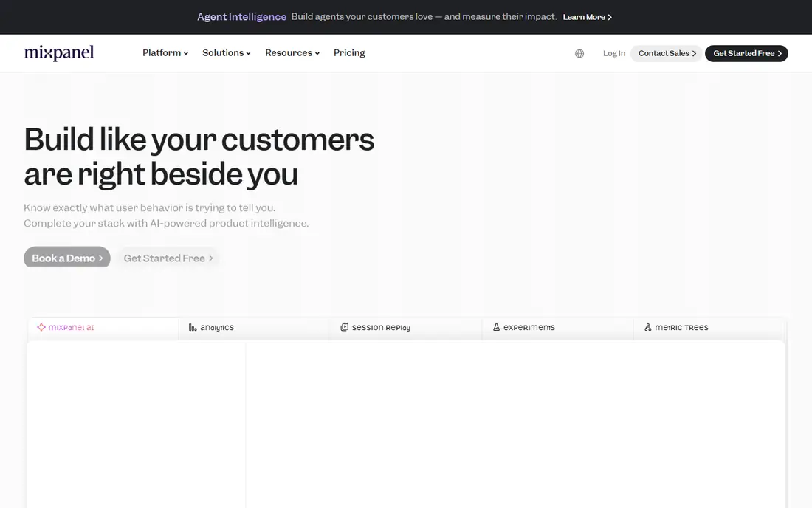Click the Mixpanel logo

coord(59,53)
